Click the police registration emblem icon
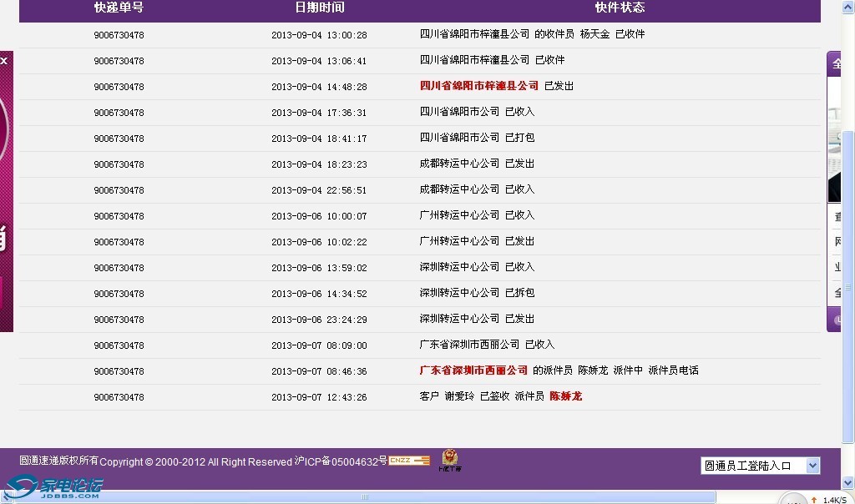 coord(449,460)
